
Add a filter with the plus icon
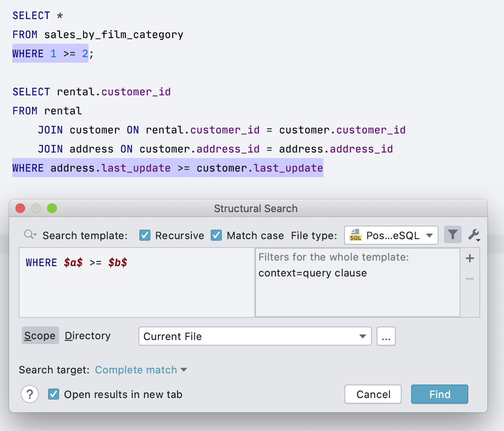tap(470, 258)
